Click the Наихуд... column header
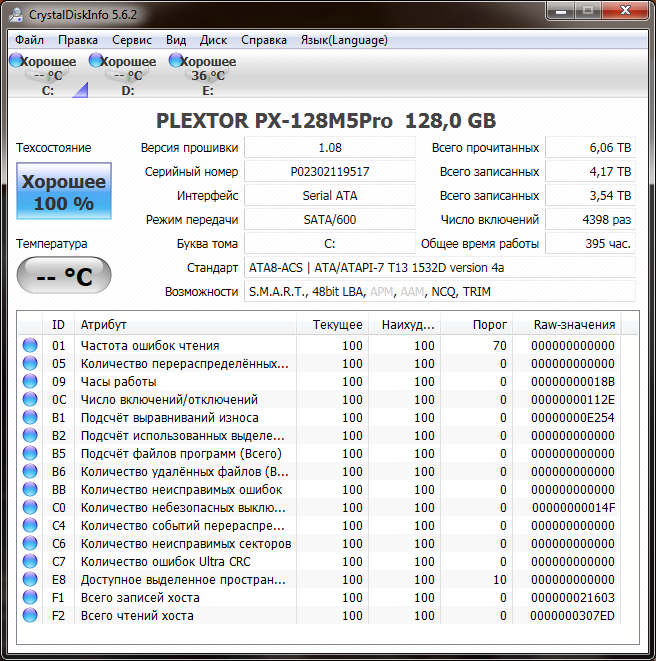This screenshot has width=656, height=661. pos(405,325)
